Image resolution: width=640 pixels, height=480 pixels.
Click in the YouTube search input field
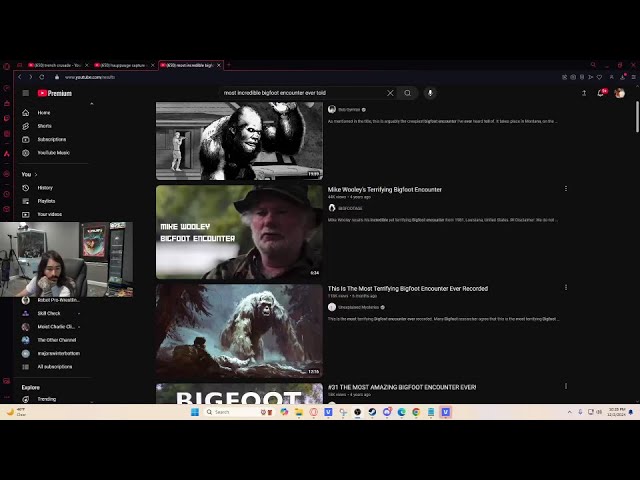[300, 93]
